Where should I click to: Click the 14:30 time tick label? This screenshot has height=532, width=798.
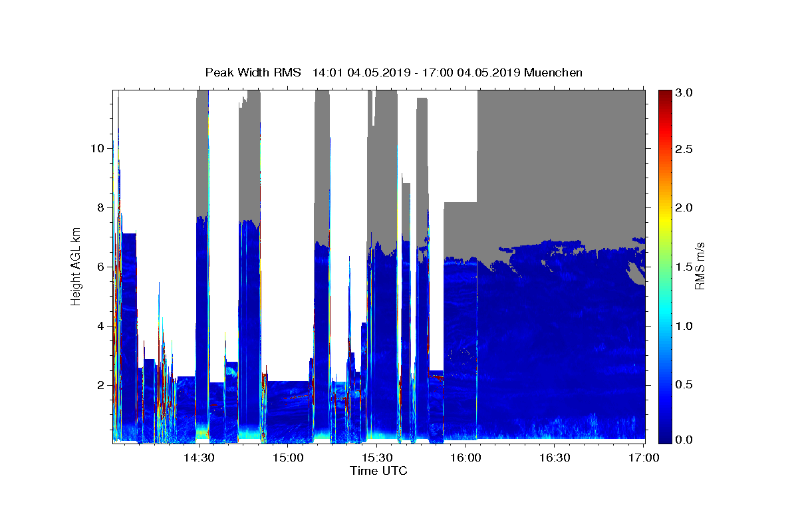coord(198,458)
